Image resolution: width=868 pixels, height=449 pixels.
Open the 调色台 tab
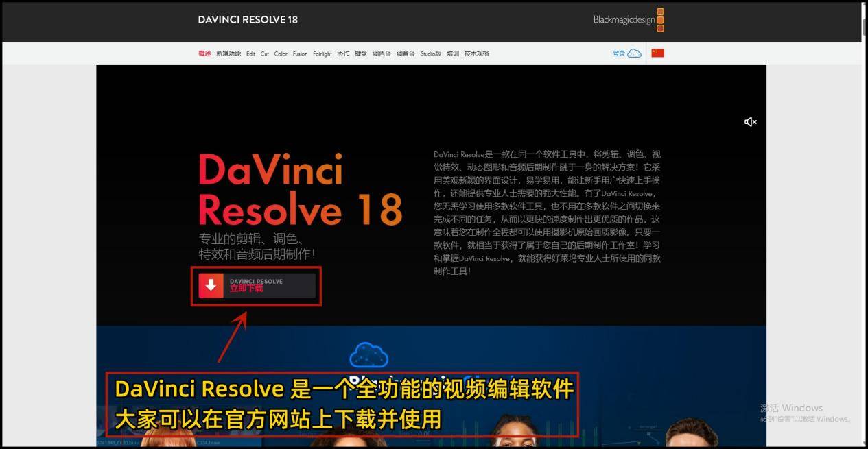click(382, 53)
